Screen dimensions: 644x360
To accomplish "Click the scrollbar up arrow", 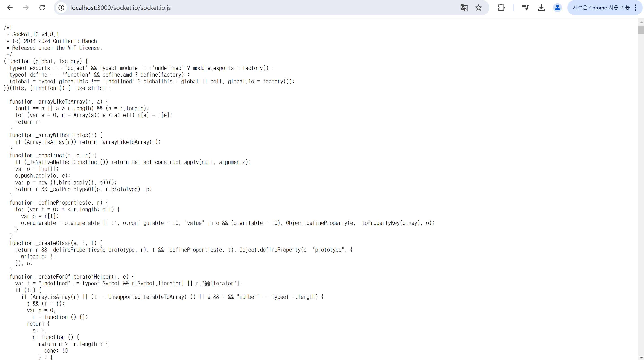I will point(641,22).
